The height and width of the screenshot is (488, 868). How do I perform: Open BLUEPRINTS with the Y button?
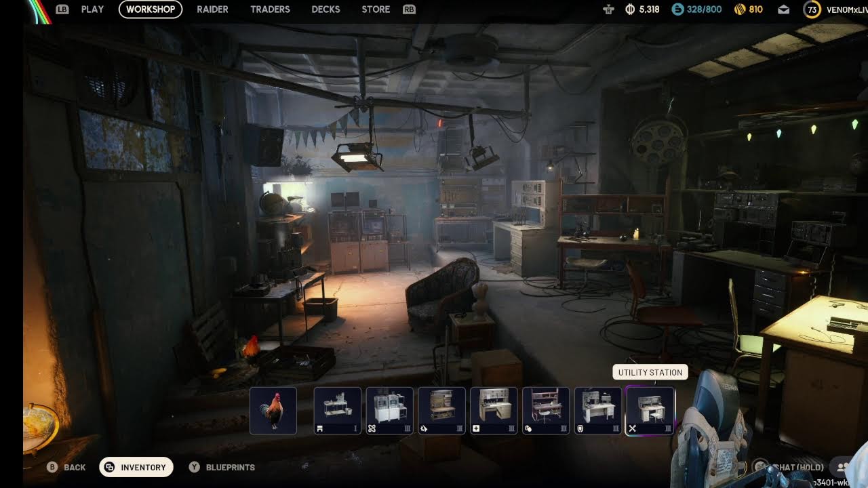pyautogui.click(x=222, y=467)
